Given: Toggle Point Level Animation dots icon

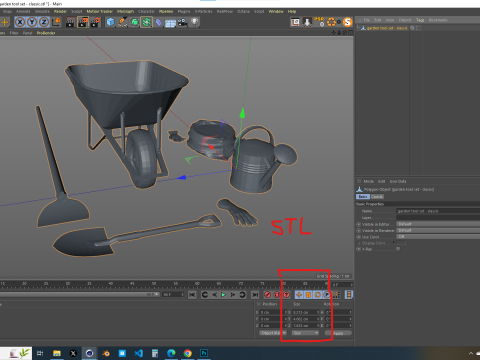Looking at the screenshot, I should click(x=336, y=295).
